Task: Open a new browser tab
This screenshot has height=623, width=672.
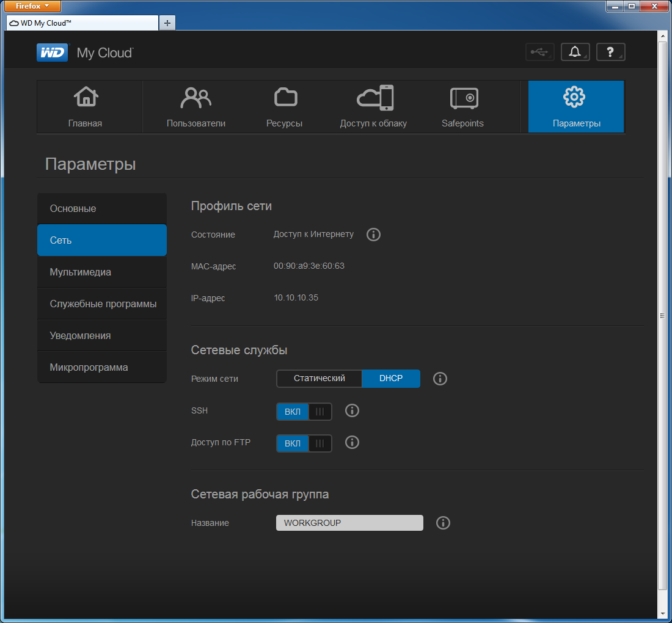Action: click(167, 23)
